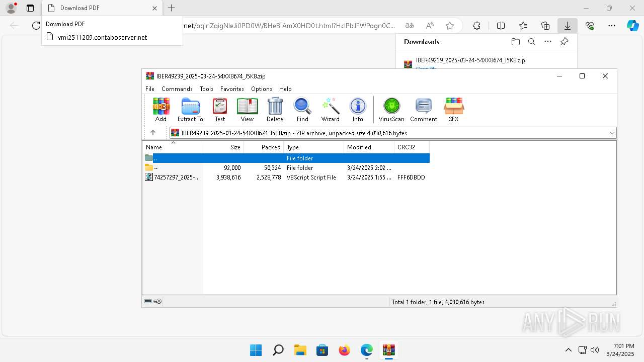Show hidden system tray icons
The height and width of the screenshot is (362, 644).
tap(568, 350)
